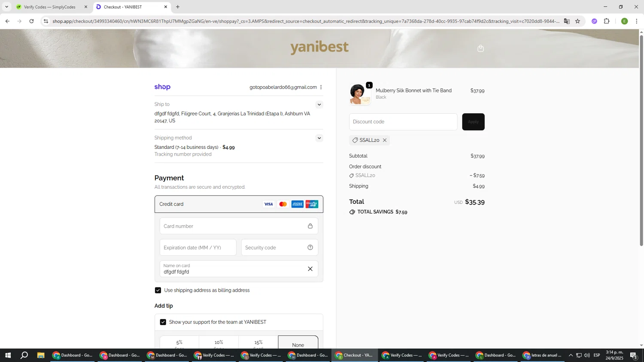This screenshot has height=362, width=644.
Task: Open Windows taskbar search
Action: coord(24,355)
